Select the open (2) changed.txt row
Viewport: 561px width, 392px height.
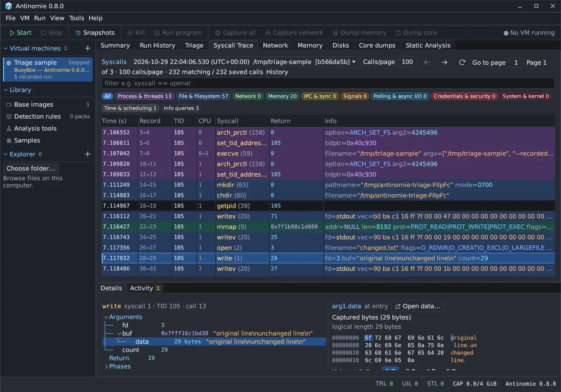pos(328,248)
